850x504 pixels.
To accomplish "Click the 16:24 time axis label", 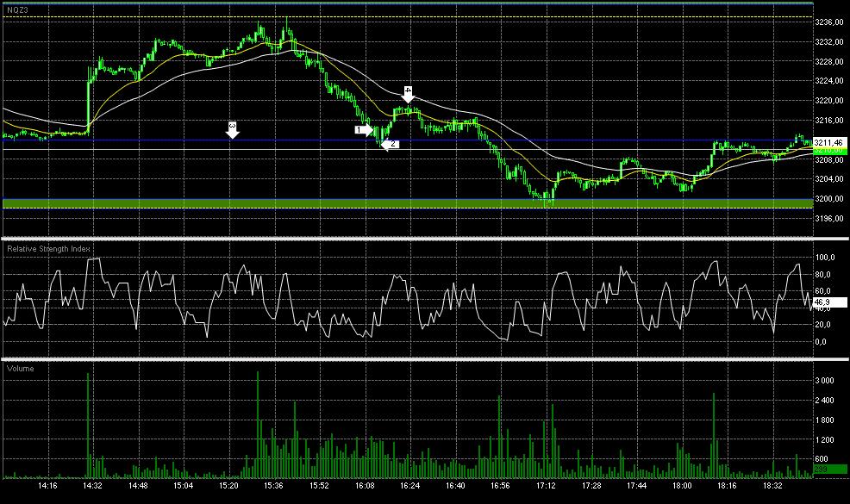I will [x=409, y=486].
